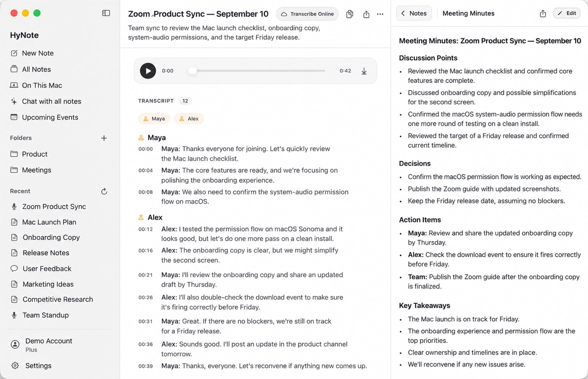Jump to timestamp 00:16
The height and width of the screenshot is (379, 588).
[x=146, y=251]
